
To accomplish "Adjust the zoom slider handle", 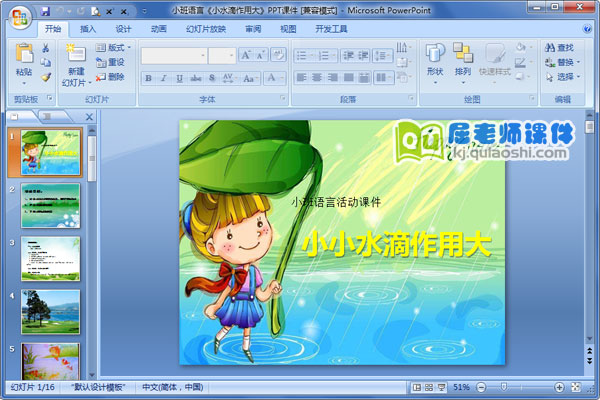I will point(504,387).
